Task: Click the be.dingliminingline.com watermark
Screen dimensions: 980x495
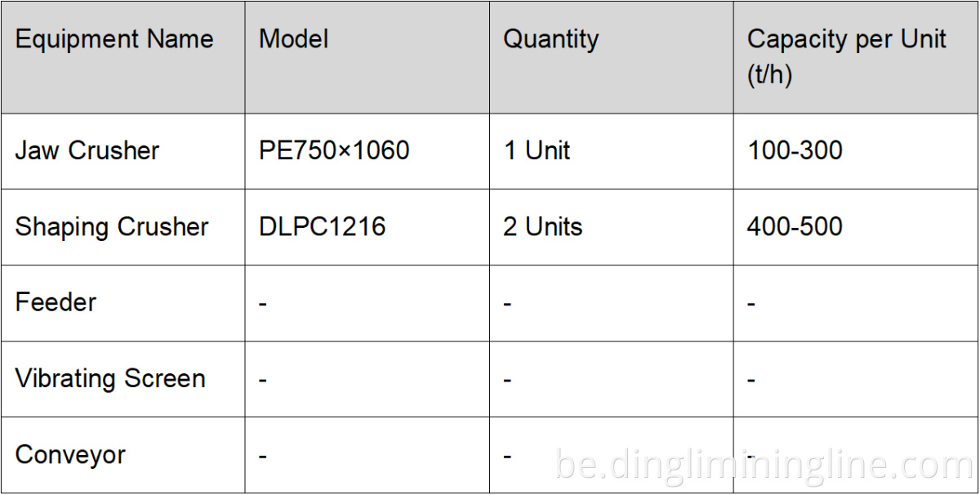Action: point(764,466)
